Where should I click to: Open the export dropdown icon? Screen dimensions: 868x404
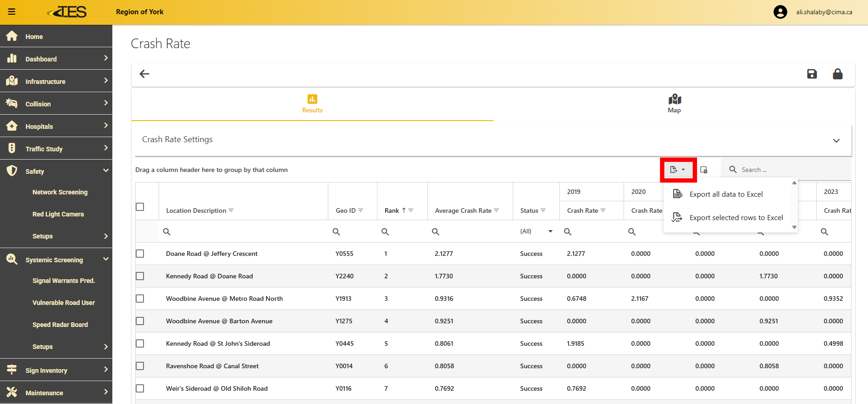tap(678, 170)
